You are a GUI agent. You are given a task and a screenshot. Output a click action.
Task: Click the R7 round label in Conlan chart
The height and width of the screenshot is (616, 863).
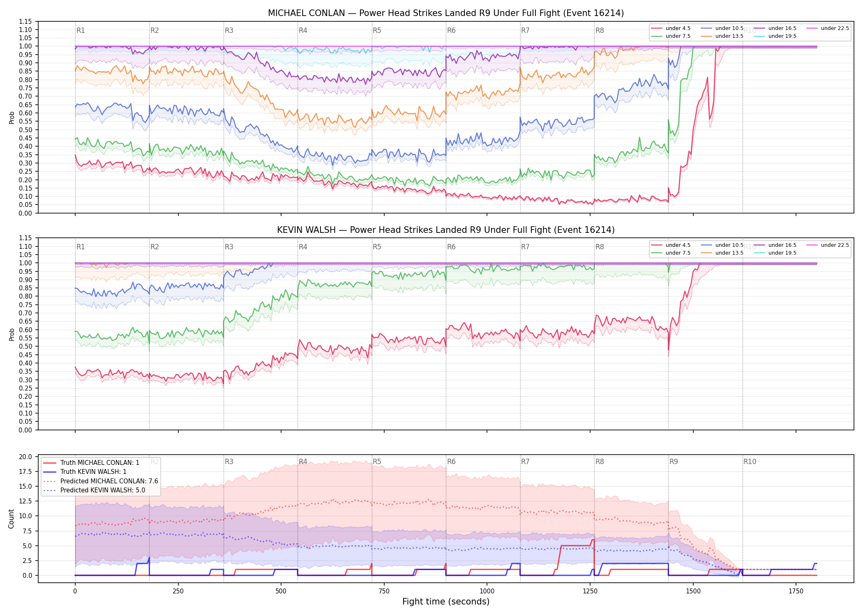click(525, 30)
